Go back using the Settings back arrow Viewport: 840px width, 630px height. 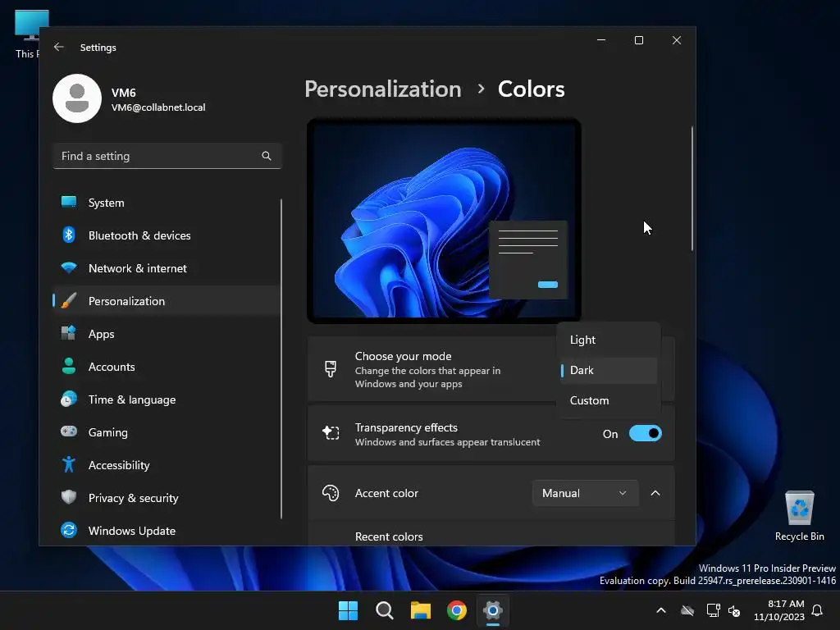59,47
